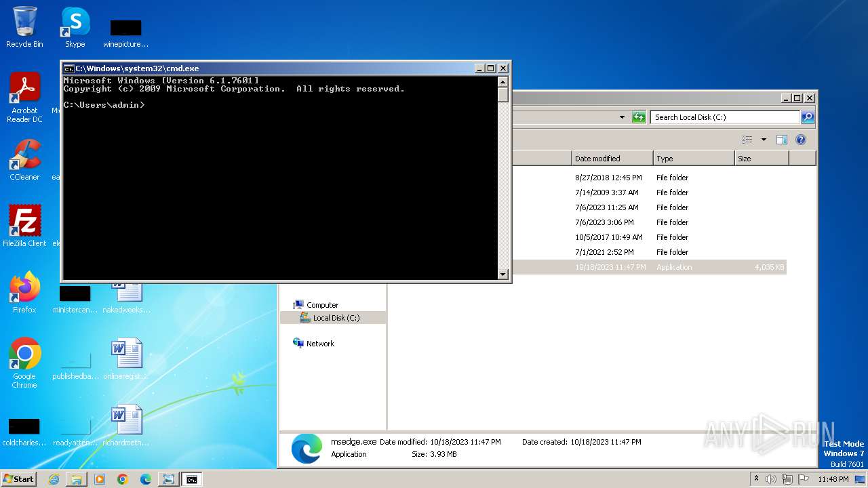Viewport: 868px width, 488px height.
Task: Select the onlineregist Word document
Action: pyautogui.click(x=126, y=359)
